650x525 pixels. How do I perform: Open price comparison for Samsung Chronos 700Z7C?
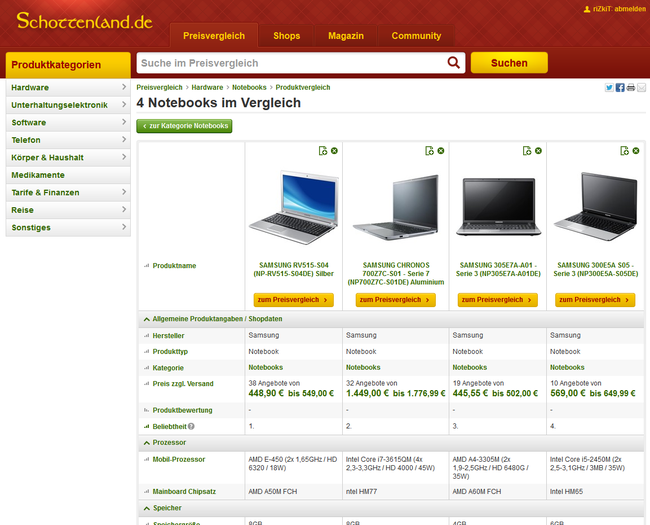(395, 299)
